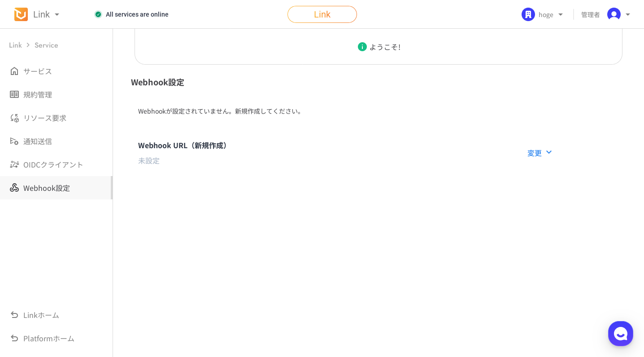Viewport: 644px width, 357px height.
Task: Click the OIDCクライアント sidebar icon
Action: point(14,164)
